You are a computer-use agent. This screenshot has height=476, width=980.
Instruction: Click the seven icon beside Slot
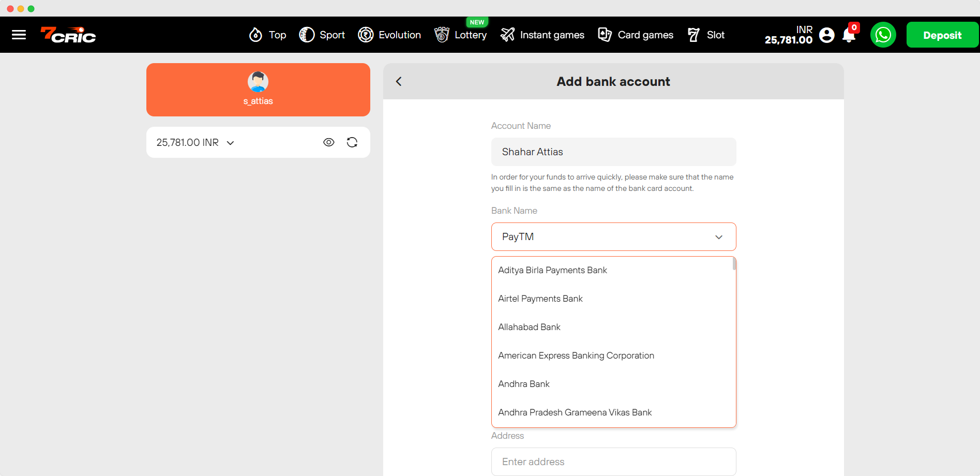(694, 35)
